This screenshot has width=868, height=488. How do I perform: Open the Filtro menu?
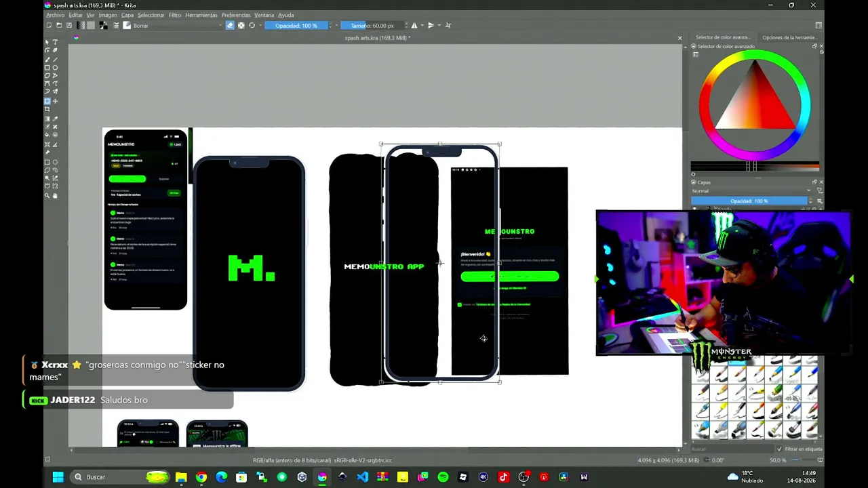pos(175,15)
